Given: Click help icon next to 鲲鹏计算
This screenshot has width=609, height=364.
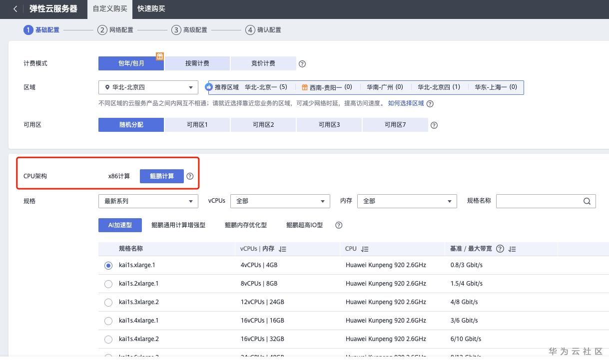Looking at the screenshot, I should [190, 176].
